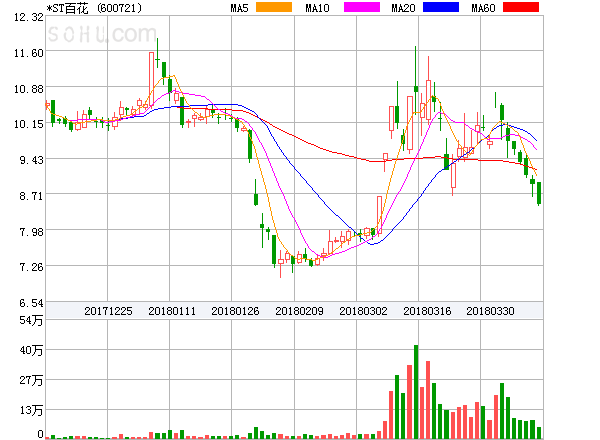Click the 13万 volume axis label

31,411
